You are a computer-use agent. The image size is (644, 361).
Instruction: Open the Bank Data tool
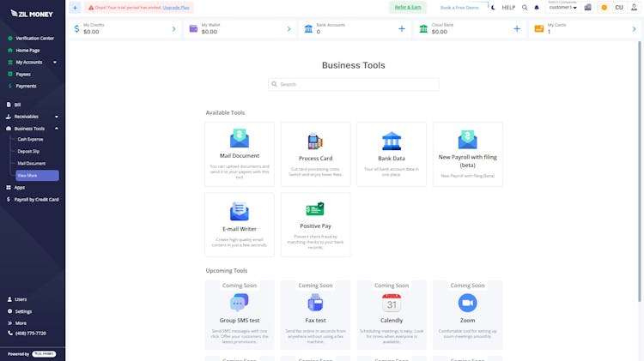point(392,154)
